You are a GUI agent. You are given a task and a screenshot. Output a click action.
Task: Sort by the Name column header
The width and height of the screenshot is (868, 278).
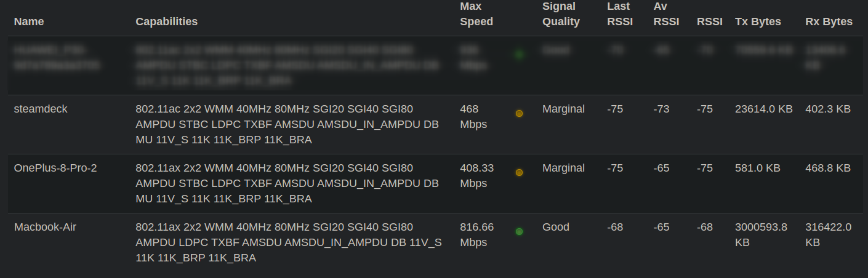coord(29,22)
